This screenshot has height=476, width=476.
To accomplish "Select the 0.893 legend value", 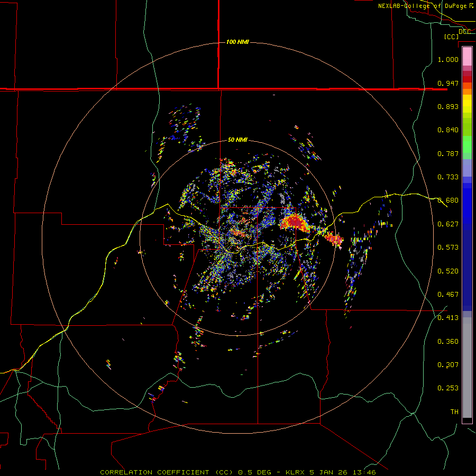I will coord(448,106).
